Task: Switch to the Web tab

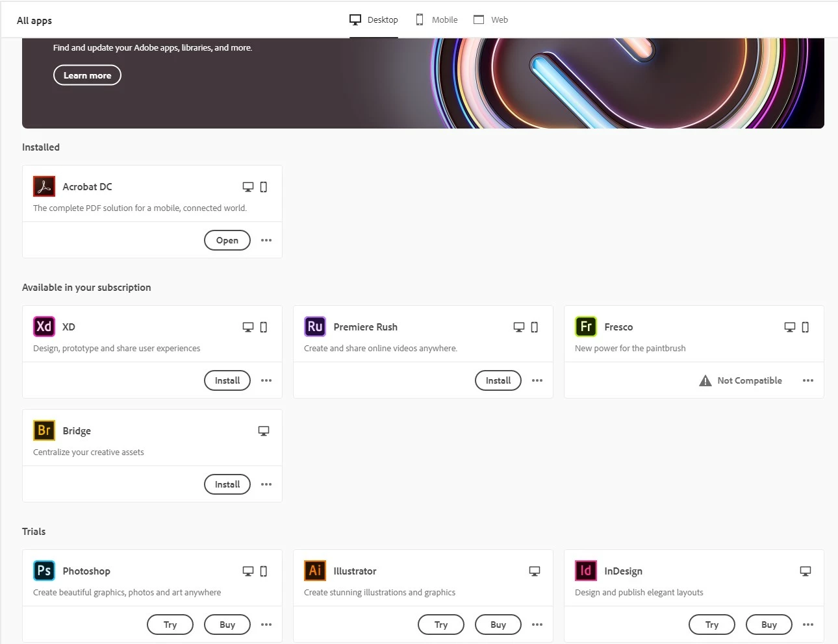Action: pyautogui.click(x=490, y=19)
